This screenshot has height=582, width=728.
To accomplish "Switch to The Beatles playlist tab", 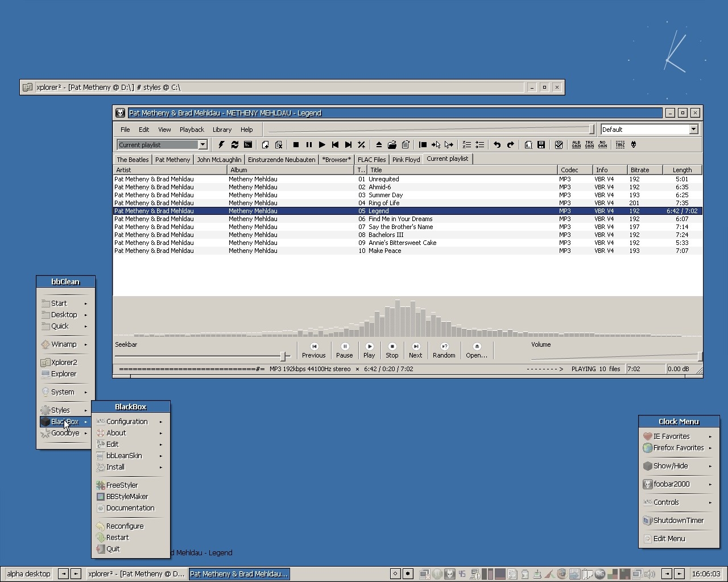I will (133, 160).
